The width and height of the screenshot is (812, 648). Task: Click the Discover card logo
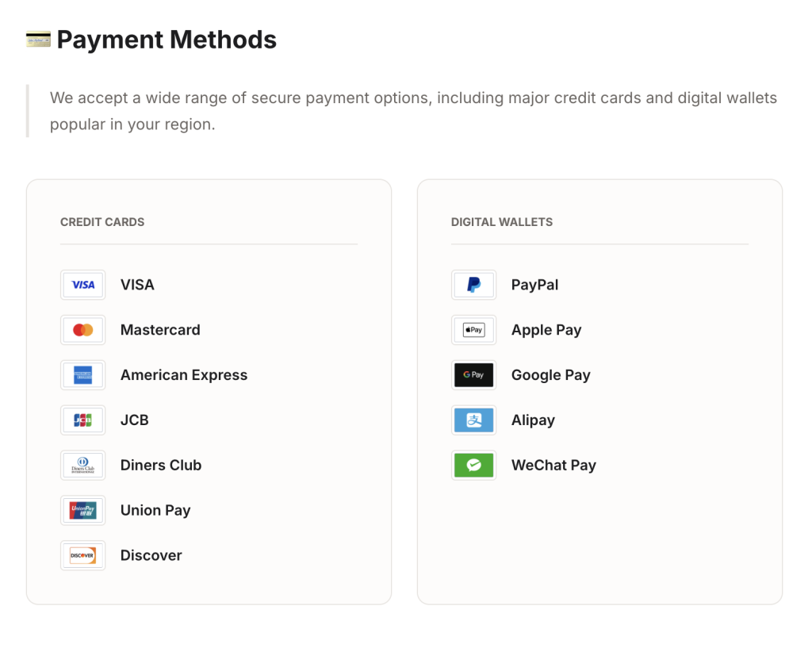tap(82, 555)
